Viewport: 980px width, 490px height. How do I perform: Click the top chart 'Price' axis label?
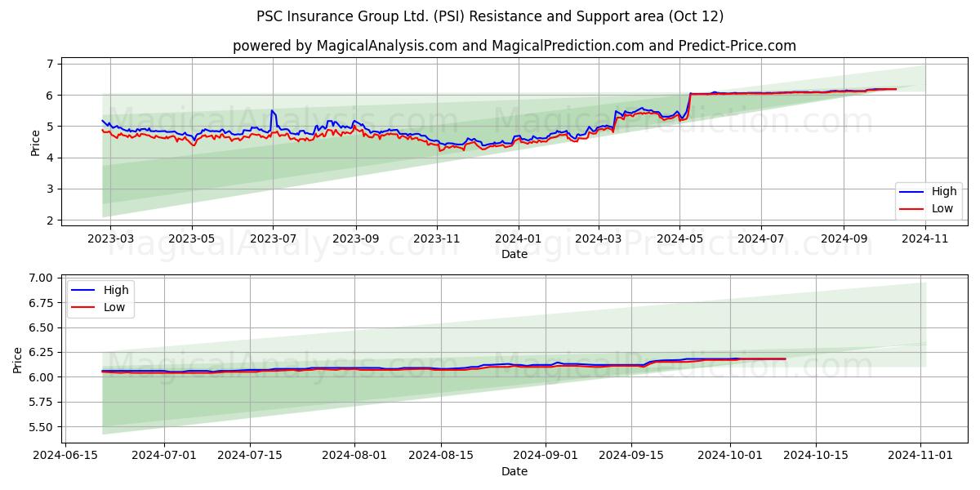[x=35, y=141]
